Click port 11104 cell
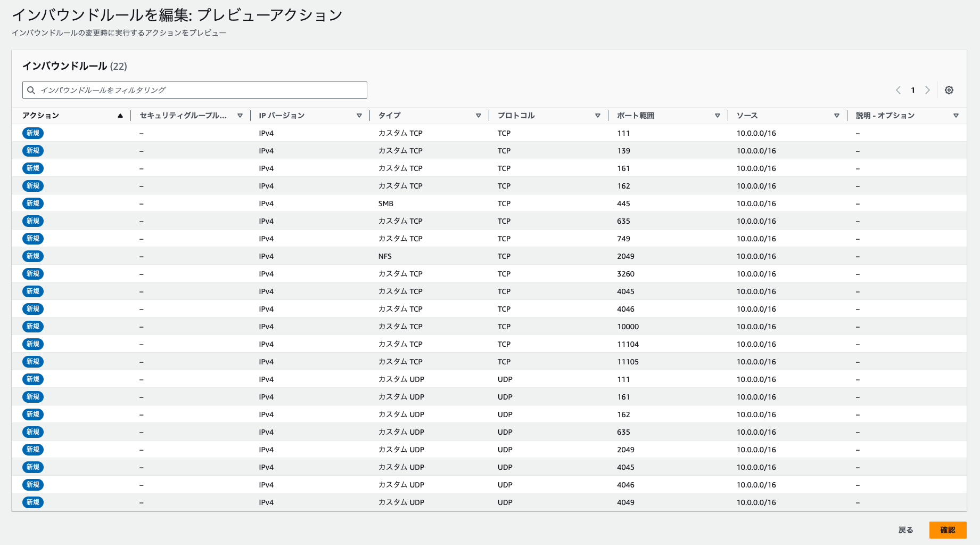The width and height of the screenshot is (980, 545). [628, 344]
